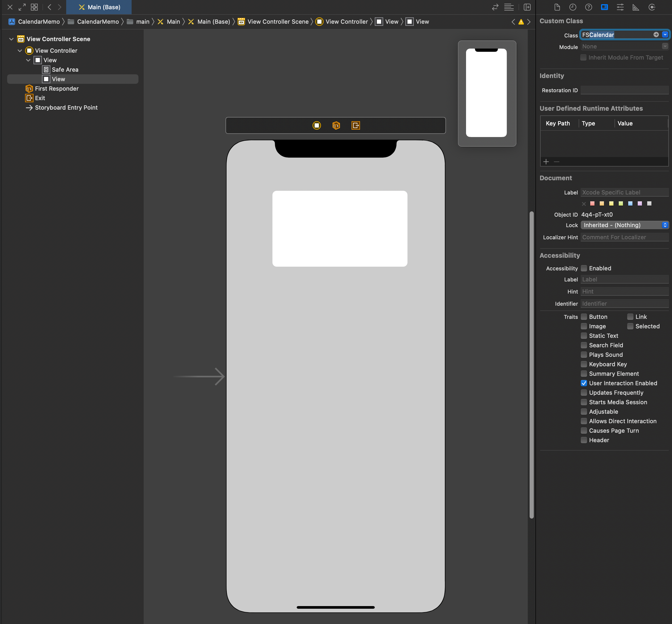Viewport: 672px width, 624px height.
Task: Open the Class name dropdown arrow
Action: click(665, 35)
